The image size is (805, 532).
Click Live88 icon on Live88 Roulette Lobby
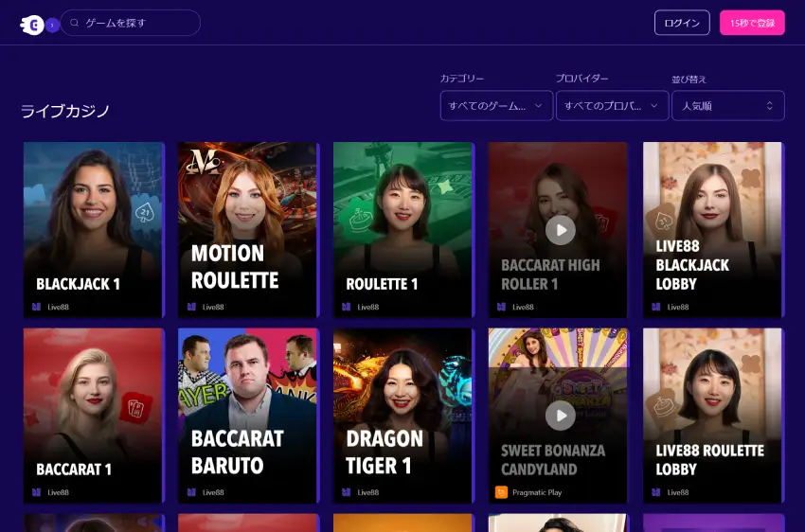(x=656, y=492)
